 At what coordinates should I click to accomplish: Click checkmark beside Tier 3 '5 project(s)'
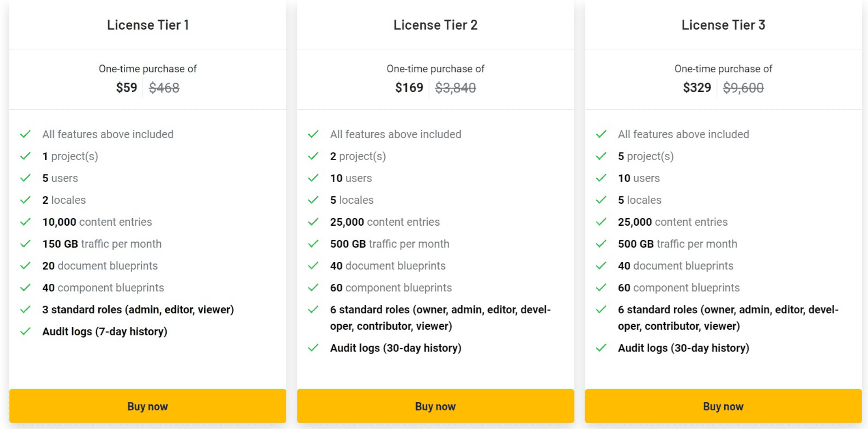pyautogui.click(x=601, y=156)
